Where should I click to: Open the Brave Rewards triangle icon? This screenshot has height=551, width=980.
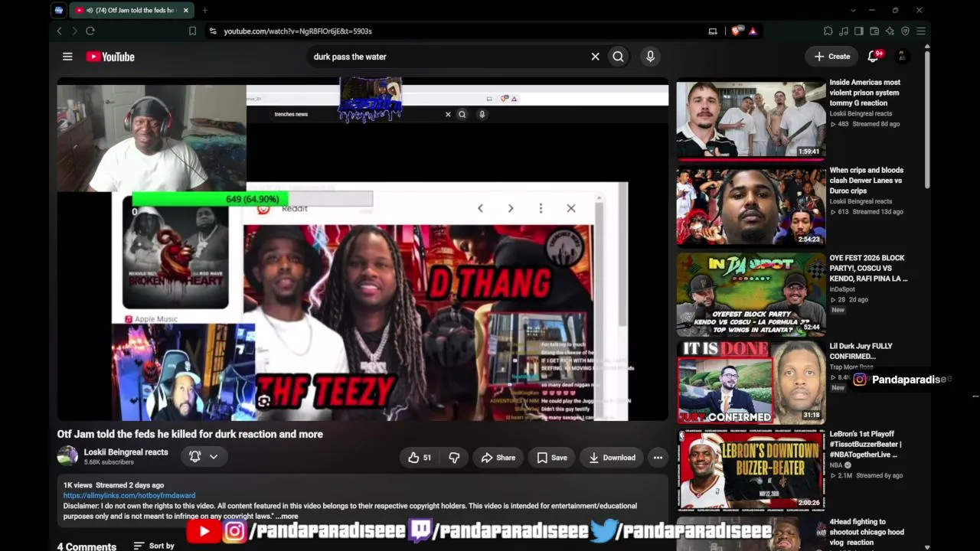(x=753, y=31)
